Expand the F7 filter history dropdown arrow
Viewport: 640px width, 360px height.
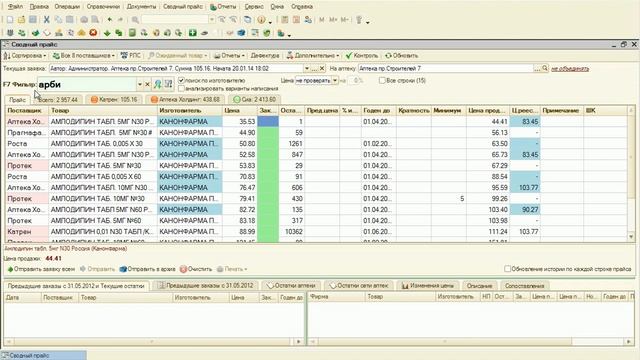(140, 84)
